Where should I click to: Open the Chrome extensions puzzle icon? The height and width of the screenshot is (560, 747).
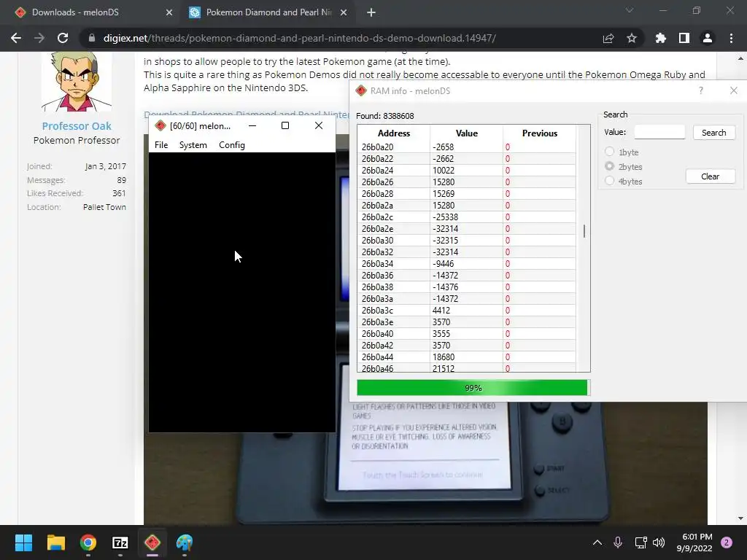(x=660, y=38)
